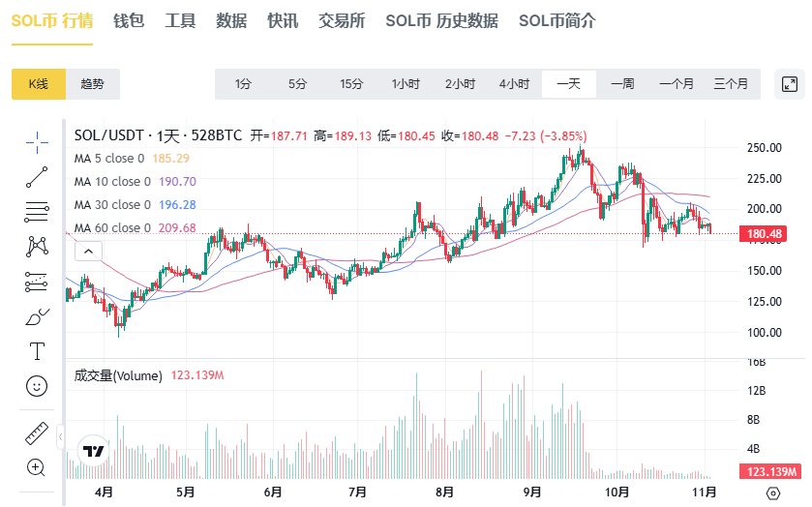
Task: Select the XABCD pattern tool
Action: pyautogui.click(x=37, y=247)
